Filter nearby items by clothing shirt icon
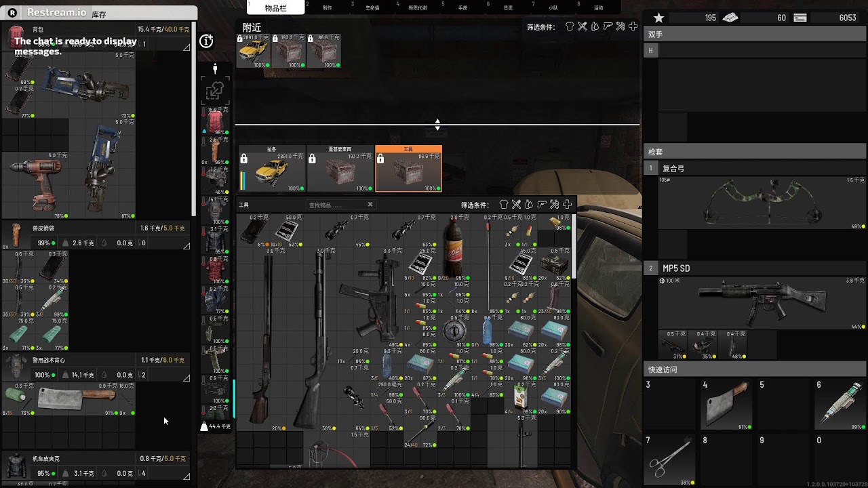 570,26
